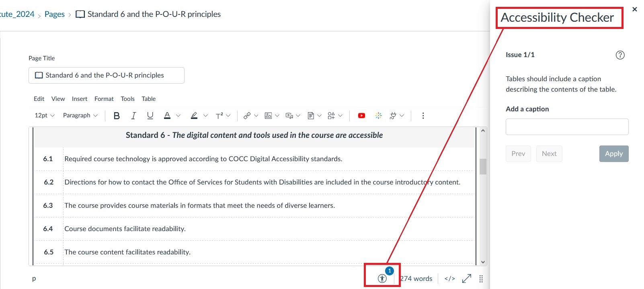
Task: Expand the media options arrow
Action: tap(298, 116)
